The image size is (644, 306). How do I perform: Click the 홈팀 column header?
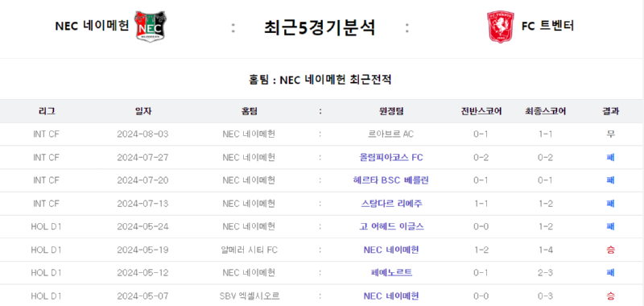tap(250, 111)
